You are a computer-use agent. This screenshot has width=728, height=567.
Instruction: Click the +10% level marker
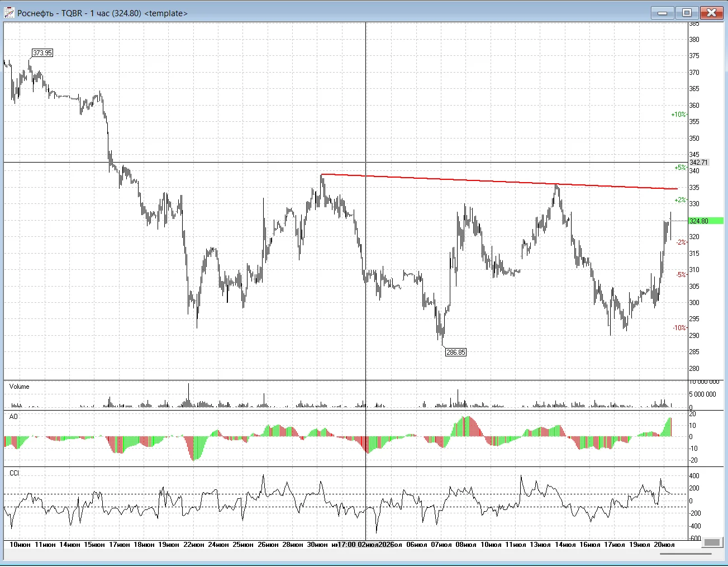coord(679,115)
